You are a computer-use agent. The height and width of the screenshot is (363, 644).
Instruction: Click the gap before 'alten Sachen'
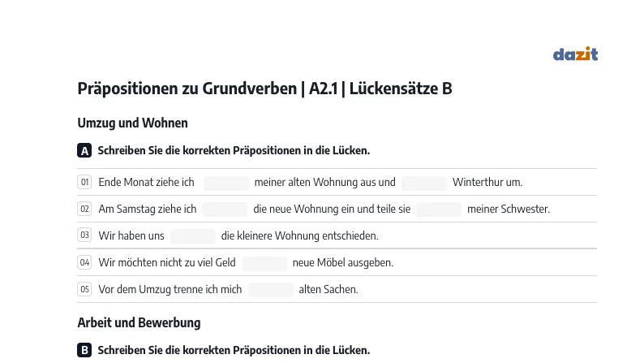[x=271, y=290]
